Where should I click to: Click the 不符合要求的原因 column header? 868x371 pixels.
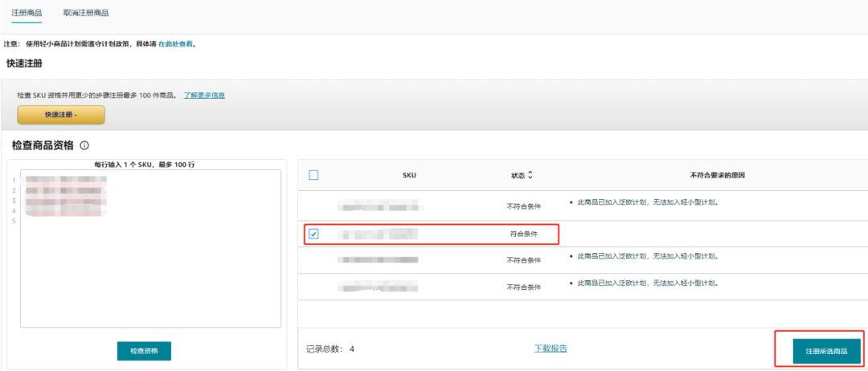click(x=718, y=175)
